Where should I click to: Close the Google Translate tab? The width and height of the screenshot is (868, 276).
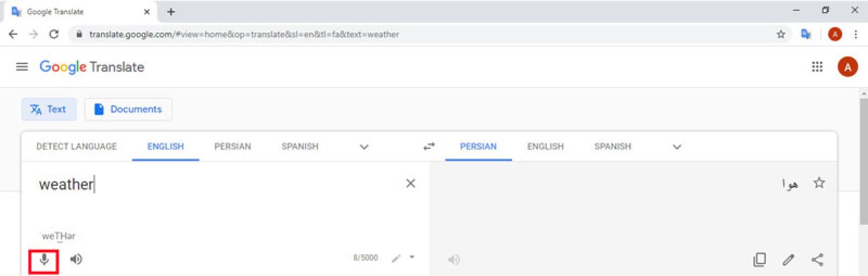[x=146, y=12]
